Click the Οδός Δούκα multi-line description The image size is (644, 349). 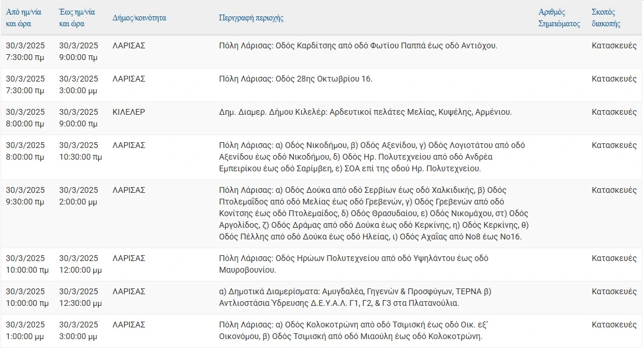click(374, 213)
